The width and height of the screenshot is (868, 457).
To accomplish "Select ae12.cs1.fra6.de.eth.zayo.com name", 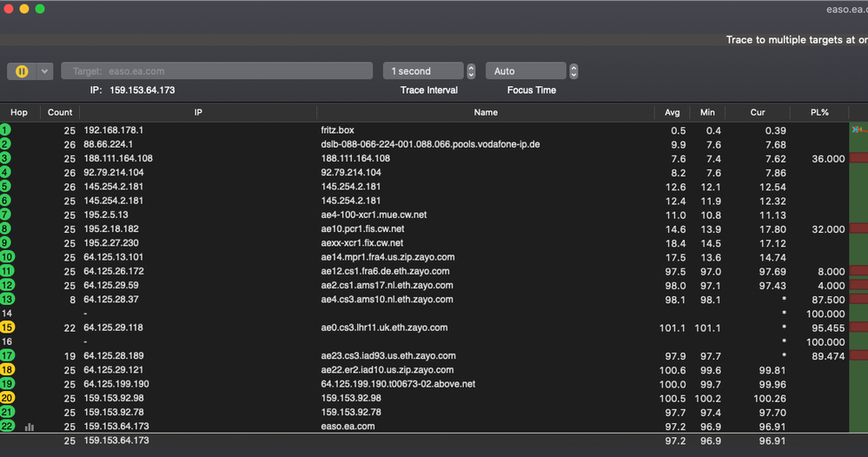I will pyautogui.click(x=385, y=270).
